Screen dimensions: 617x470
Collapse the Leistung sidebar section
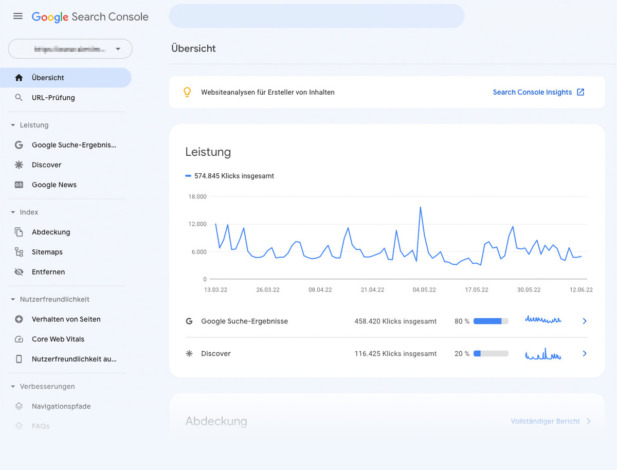(30, 125)
